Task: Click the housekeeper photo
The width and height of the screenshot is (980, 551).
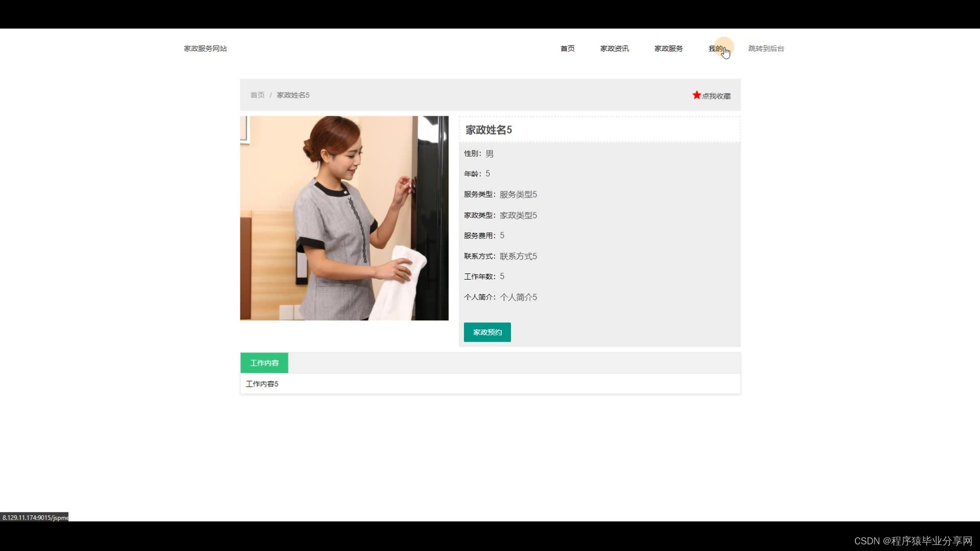Action: 344,218
